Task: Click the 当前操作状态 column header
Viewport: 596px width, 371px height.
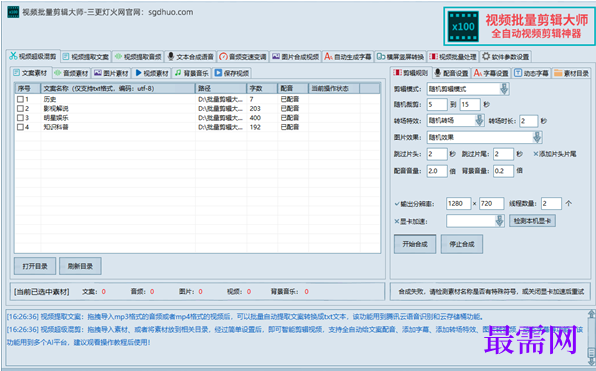Action: [x=334, y=88]
